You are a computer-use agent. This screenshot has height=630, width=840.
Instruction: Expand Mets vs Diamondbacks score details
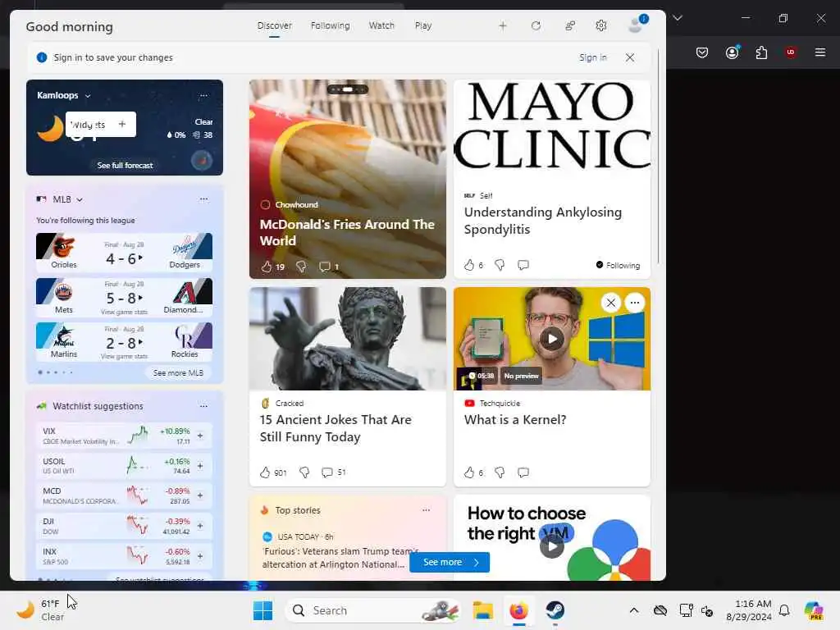[140, 297]
